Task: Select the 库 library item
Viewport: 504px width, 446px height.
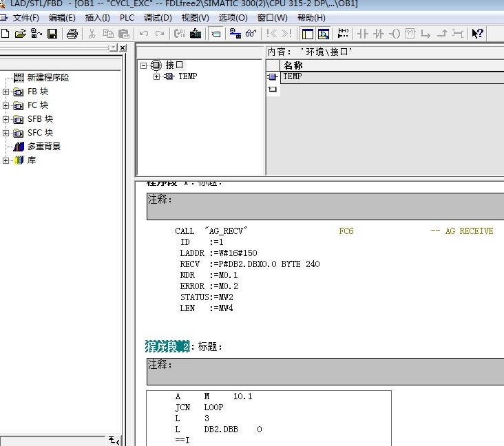Action: [x=32, y=160]
